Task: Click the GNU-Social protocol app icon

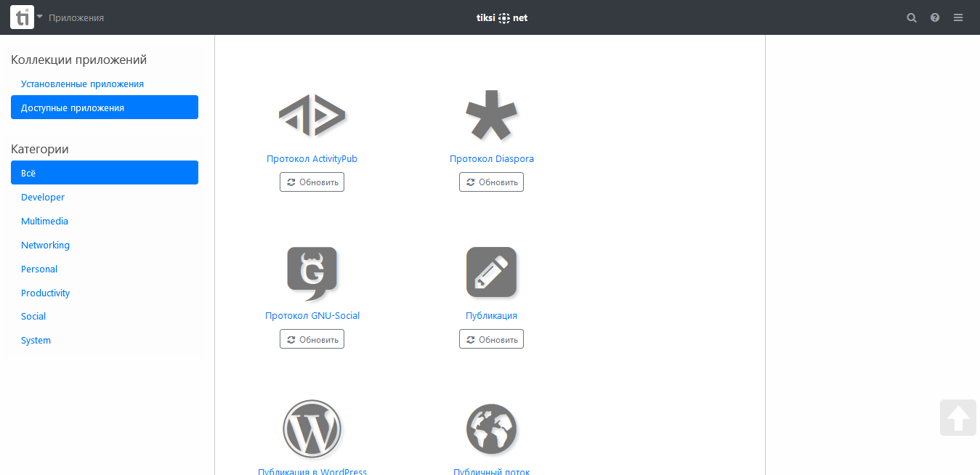Action: click(312, 274)
